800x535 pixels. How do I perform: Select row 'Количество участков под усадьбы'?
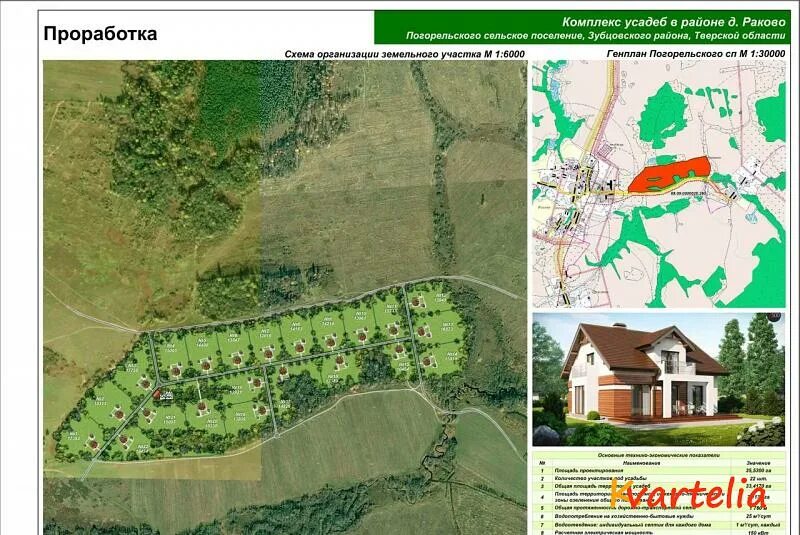click(659, 479)
